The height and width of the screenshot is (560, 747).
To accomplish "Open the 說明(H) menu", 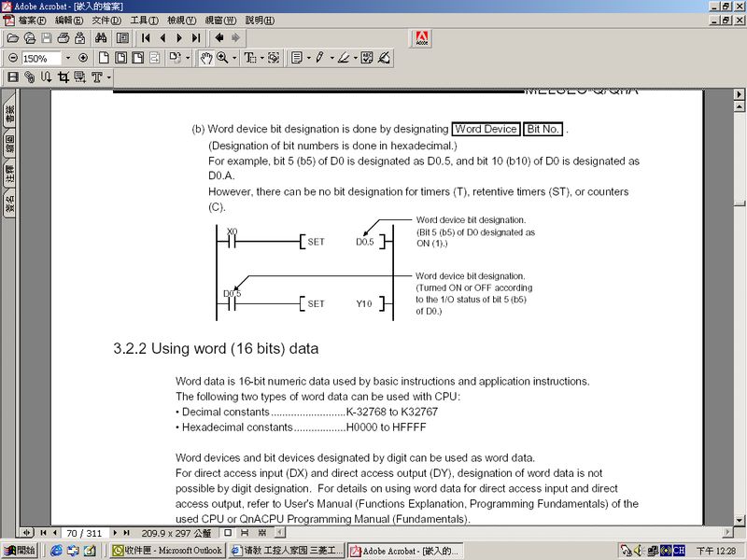I will tap(261, 20).
